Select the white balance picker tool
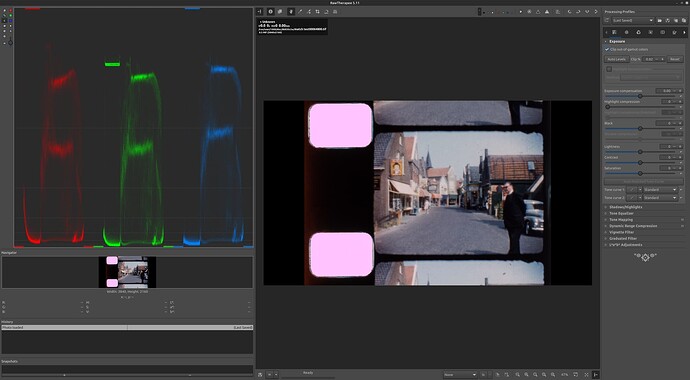Screen dimensions: 690x380 [300, 11]
